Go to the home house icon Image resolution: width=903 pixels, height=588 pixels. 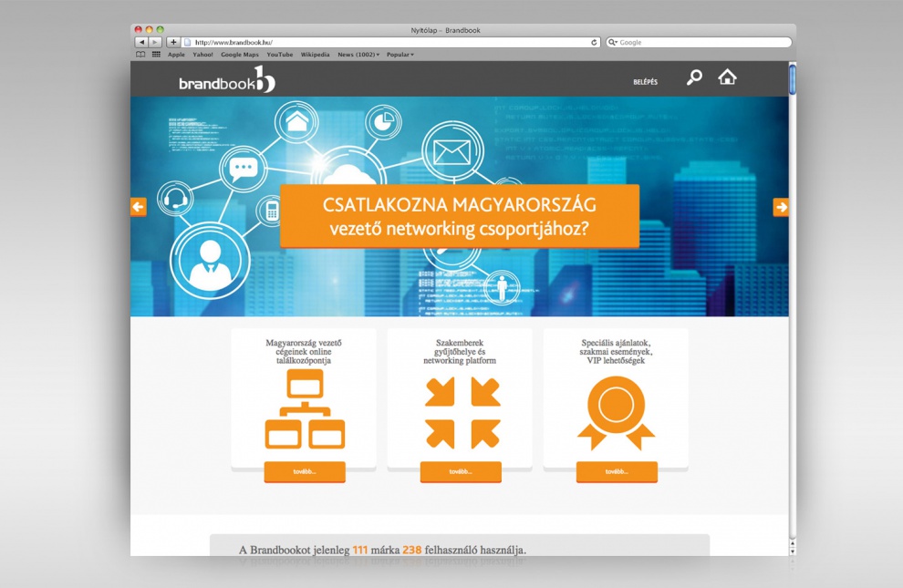pyautogui.click(x=727, y=77)
